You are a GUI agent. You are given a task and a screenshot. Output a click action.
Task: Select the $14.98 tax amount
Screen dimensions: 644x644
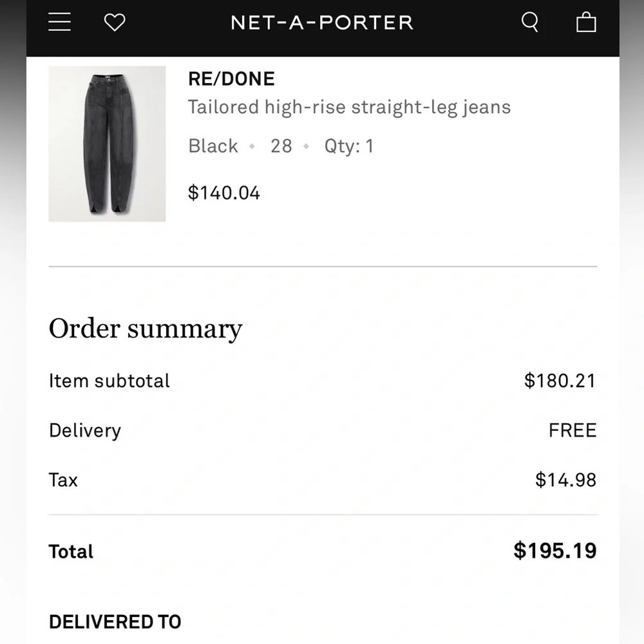(565, 480)
